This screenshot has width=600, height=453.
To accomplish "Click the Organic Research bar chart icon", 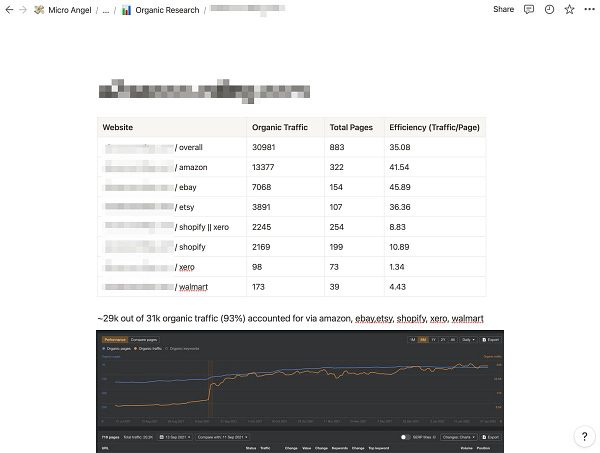I will (126, 10).
